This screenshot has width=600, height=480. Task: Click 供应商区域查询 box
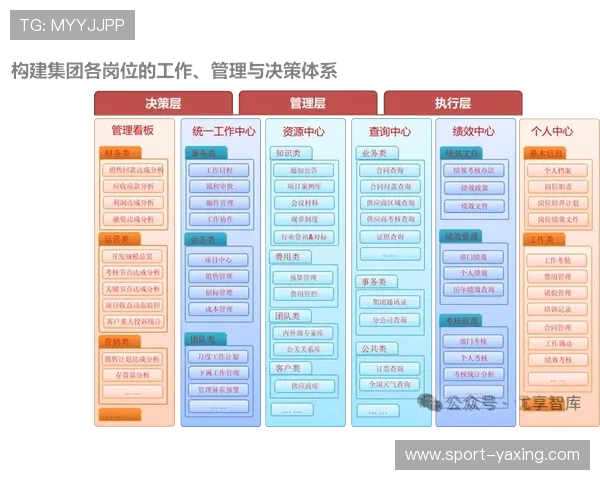point(390,203)
